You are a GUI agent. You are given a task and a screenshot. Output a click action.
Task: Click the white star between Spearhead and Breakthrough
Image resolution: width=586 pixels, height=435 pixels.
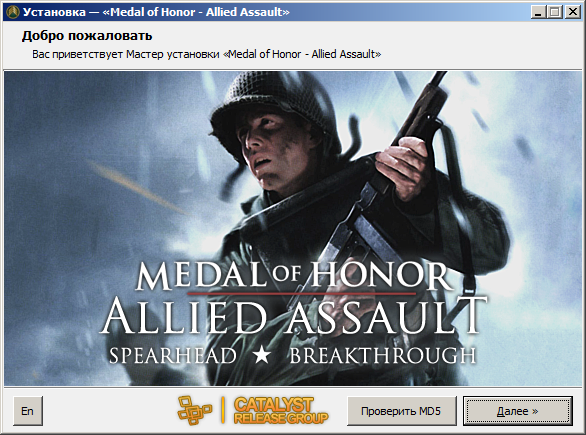[262, 355]
